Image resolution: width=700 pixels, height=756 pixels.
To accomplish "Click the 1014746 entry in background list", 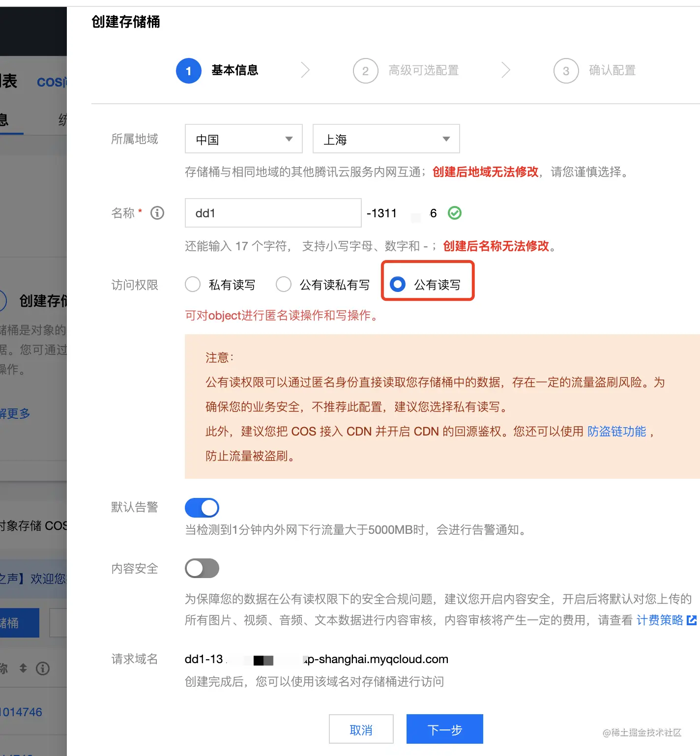I will (21, 712).
